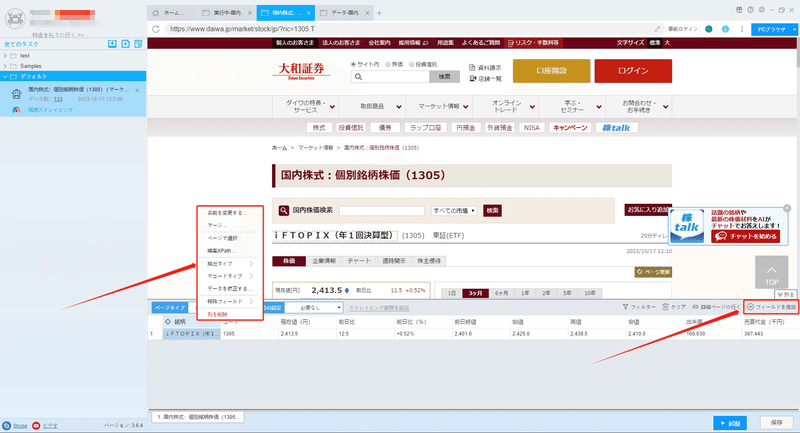Click the robot icon of the 1305 task
Viewport: 800px width, 433px height.
[x=16, y=93]
